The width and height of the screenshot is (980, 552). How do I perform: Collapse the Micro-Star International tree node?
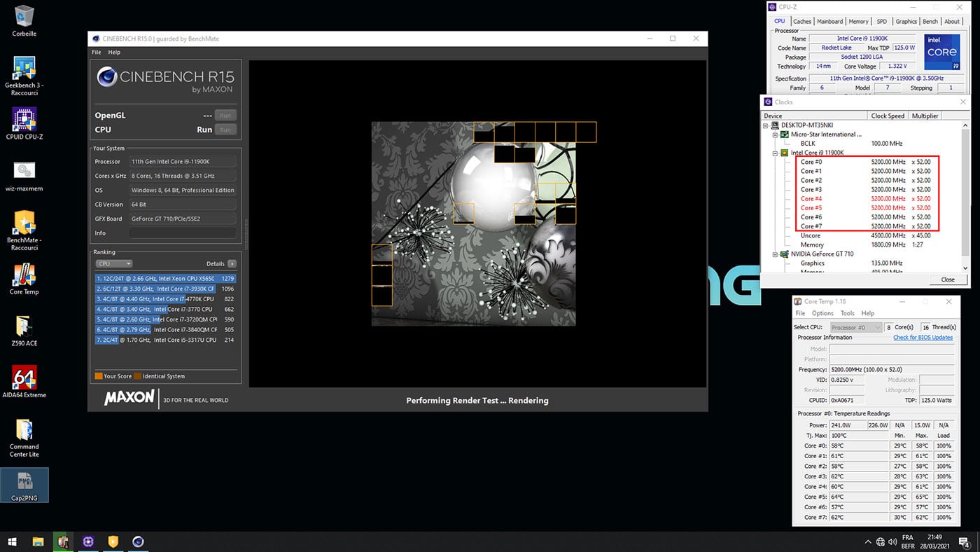point(776,134)
